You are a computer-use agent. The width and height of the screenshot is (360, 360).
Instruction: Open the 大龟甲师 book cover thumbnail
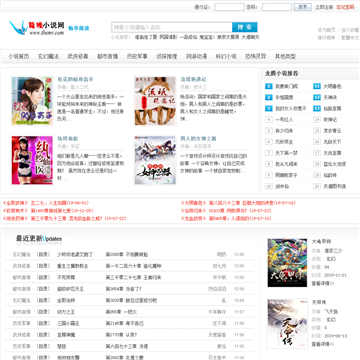click(287, 263)
